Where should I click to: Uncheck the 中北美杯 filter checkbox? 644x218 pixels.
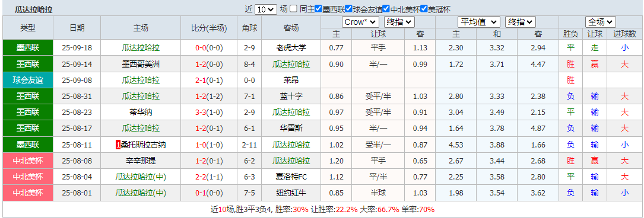(x=386, y=9)
